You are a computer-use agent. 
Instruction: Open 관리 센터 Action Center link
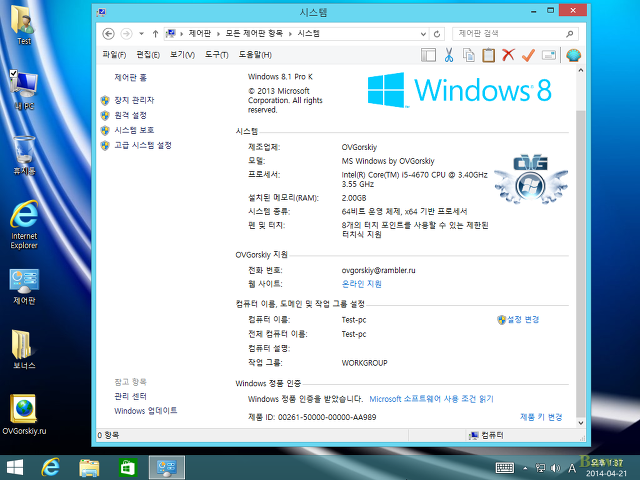pos(130,396)
